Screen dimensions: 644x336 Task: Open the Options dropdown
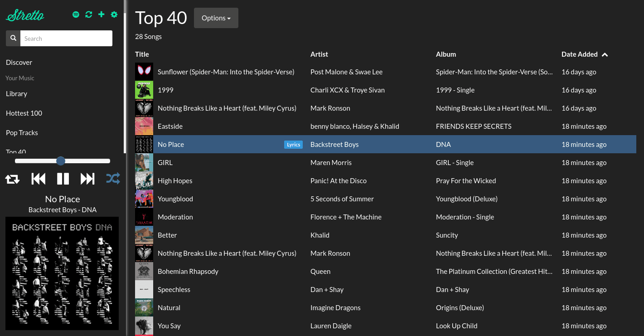point(216,18)
